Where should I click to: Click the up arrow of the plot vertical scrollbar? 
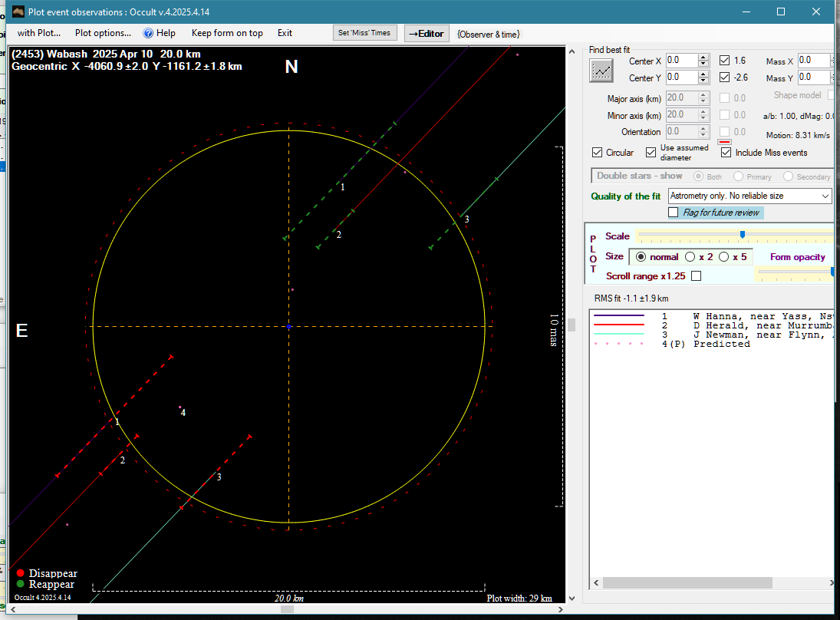pos(571,52)
